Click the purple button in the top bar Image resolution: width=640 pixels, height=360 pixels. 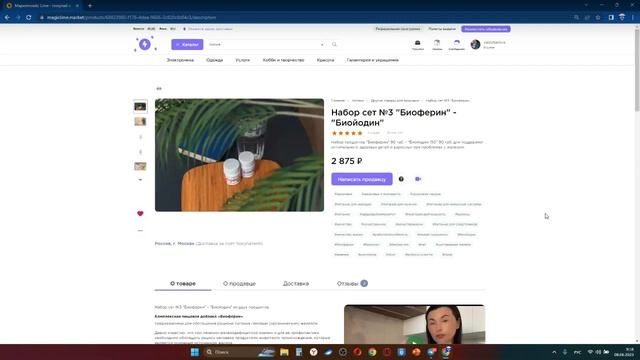click(x=486, y=29)
